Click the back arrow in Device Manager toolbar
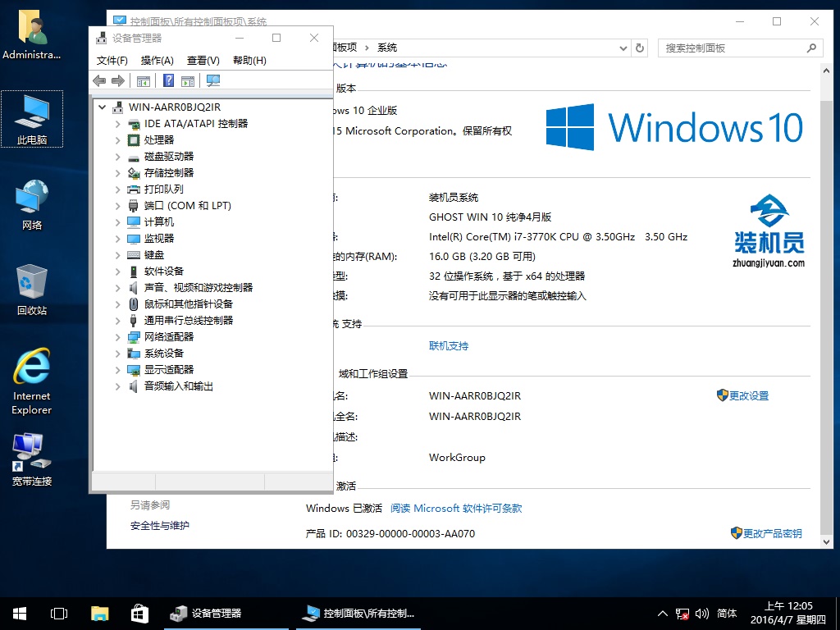Screen dimensions: 840x630 coord(99,80)
